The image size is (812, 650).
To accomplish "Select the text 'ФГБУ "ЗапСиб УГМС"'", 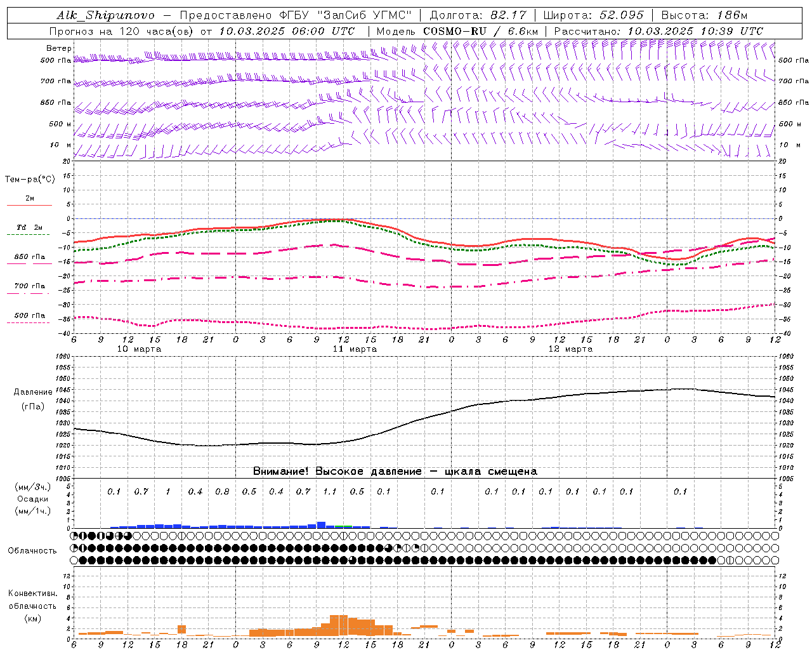I will 345,15.
